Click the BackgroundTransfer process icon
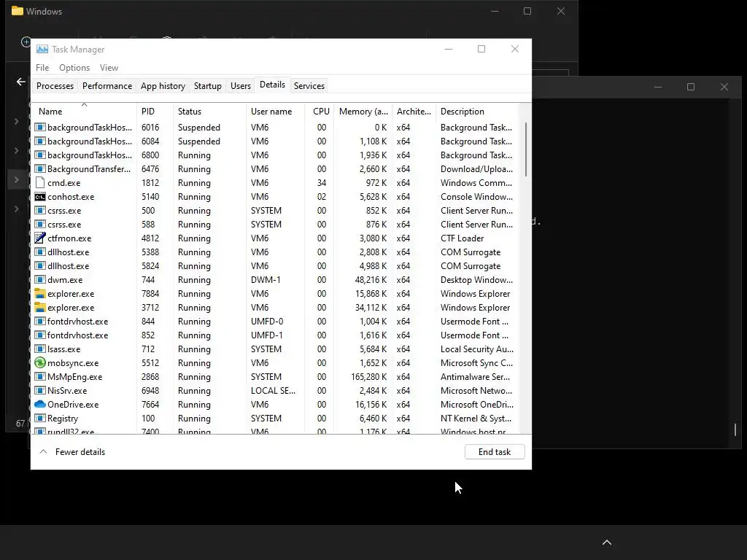The image size is (747, 560). click(x=40, y=169)
